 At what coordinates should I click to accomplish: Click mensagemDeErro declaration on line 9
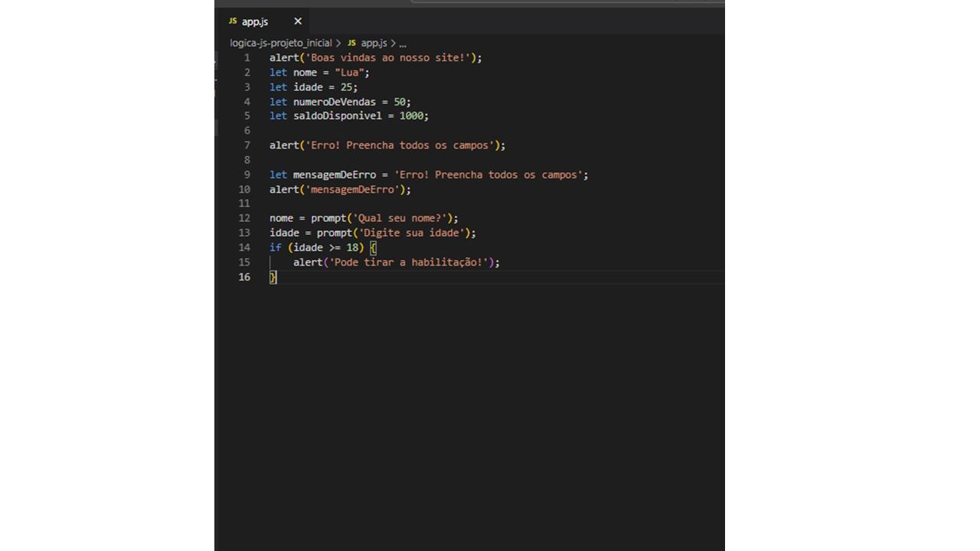pyautogui.click(x=335, y=175)
